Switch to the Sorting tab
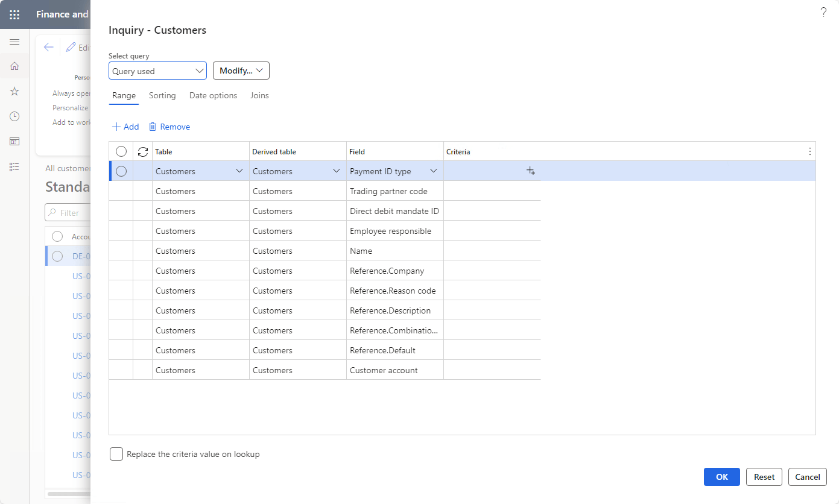The image size is (839, 504). (x=162, y=95)
